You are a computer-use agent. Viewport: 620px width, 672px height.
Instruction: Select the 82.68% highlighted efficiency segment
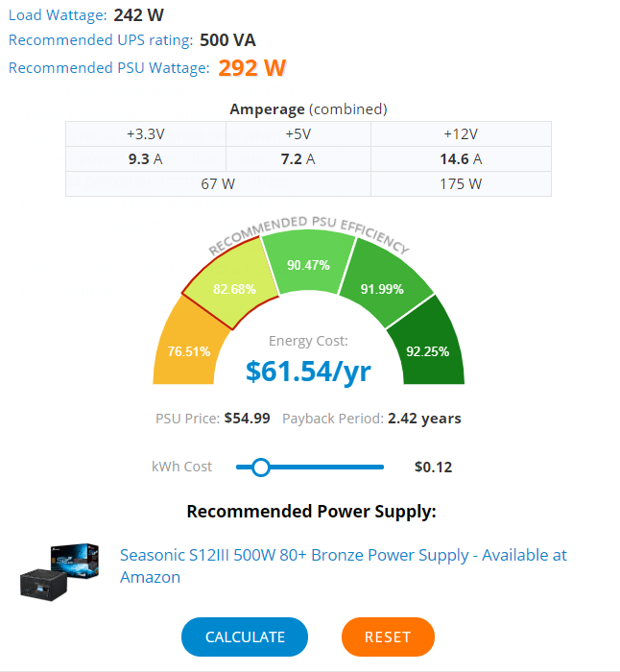[233, 287]
